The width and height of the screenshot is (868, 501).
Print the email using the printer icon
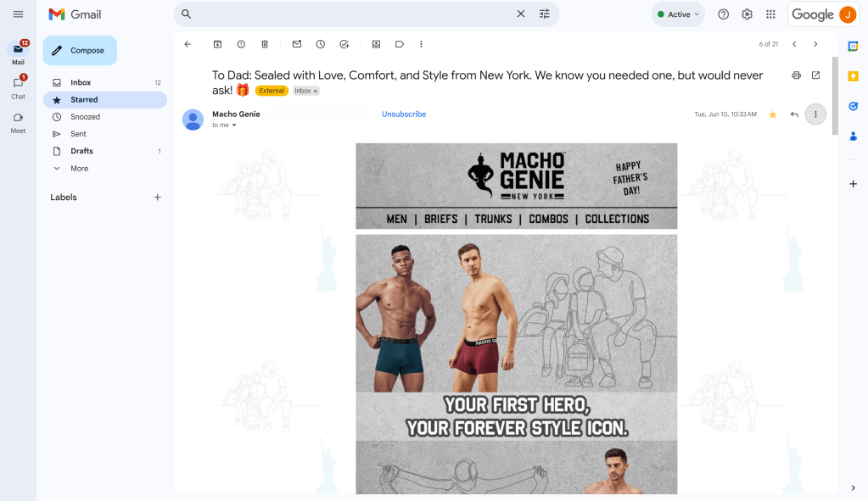click(796, 75)
